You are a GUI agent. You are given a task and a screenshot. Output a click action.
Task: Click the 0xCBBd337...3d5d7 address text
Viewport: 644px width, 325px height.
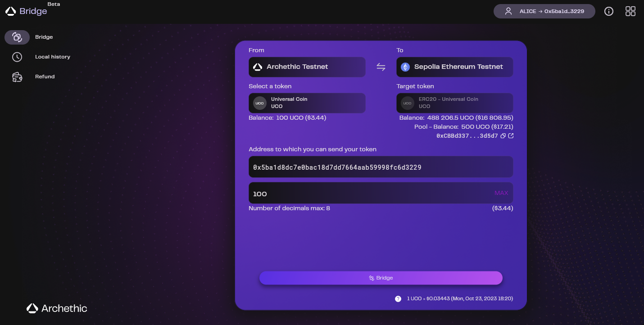click(467, 136)
